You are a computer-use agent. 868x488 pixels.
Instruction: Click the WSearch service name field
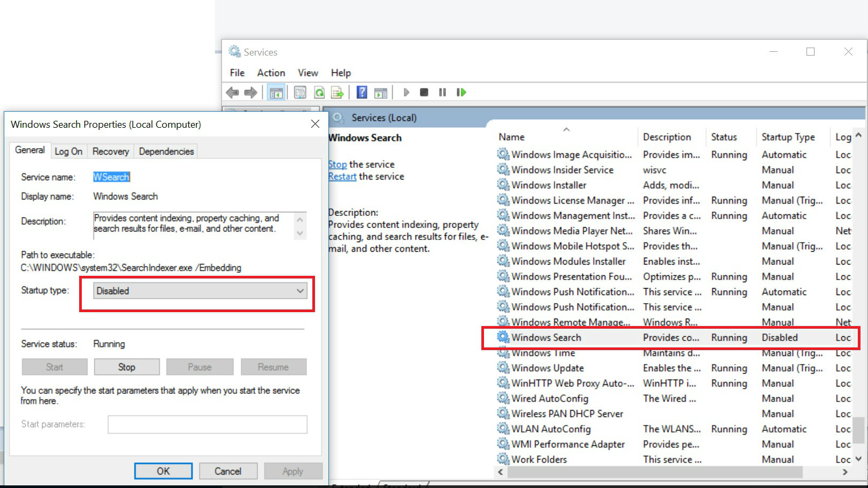click(111, 177)
